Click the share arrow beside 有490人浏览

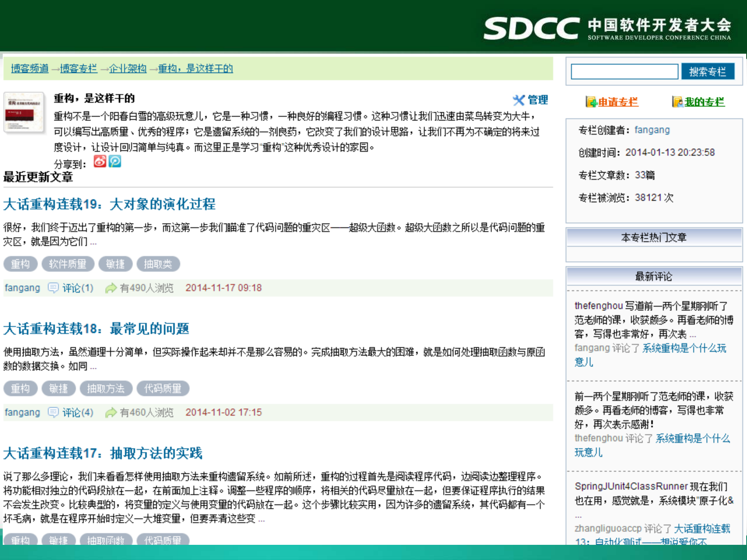111,288
